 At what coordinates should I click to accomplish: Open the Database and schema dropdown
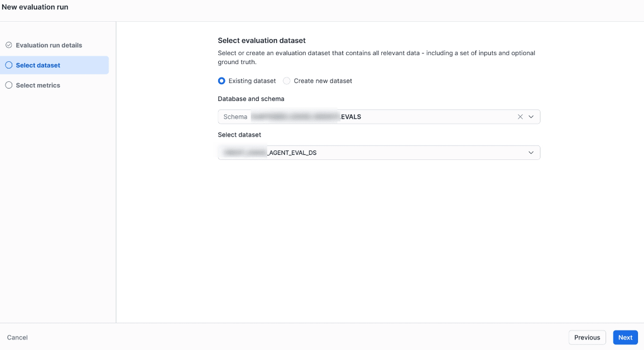(367, 117)
